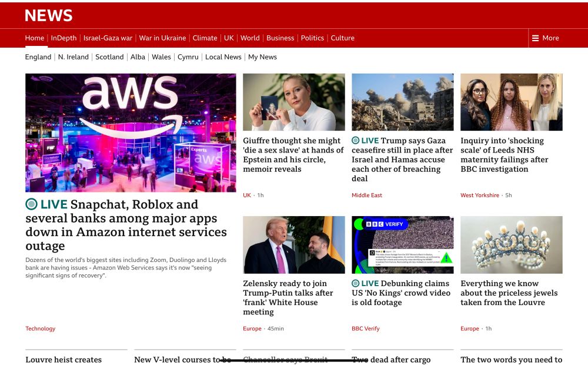Open the More hamburger menu
This screenshot has width=588, height=365.
tap(547, 38)
